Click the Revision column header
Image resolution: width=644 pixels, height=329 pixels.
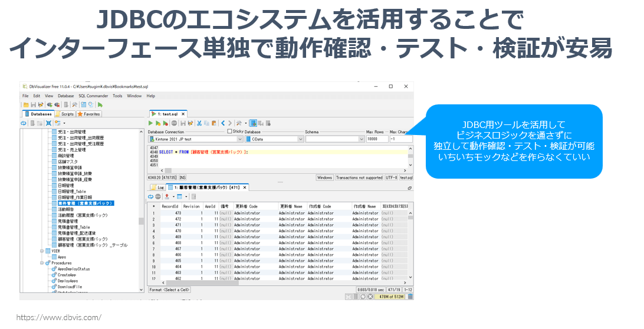[192, 206]
